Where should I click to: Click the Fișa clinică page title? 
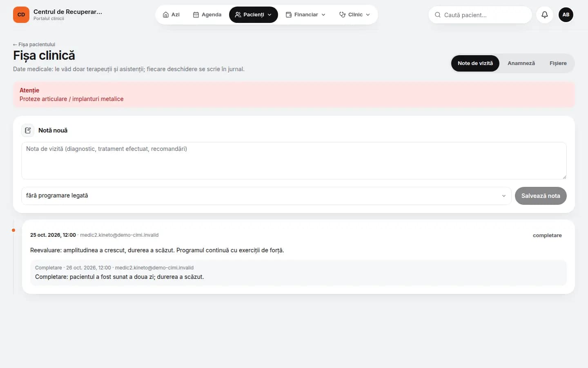click(x=44, y=56)
